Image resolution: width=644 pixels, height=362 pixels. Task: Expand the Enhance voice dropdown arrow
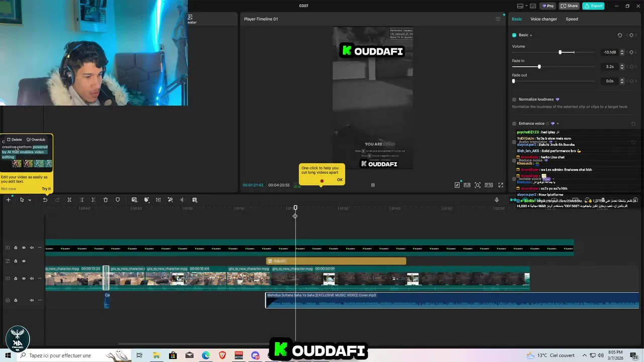[557, 124]
